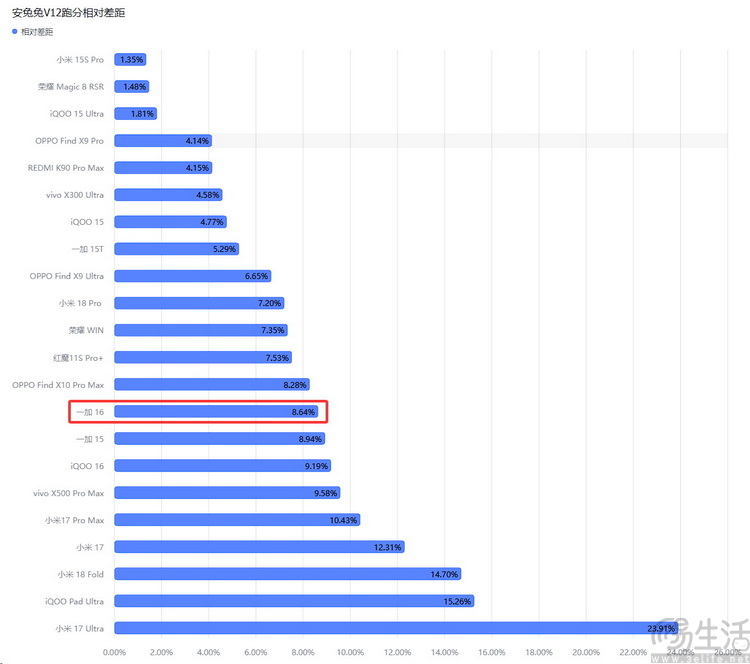The image size is (750, 664).
Task: Click the 4.14% value label
Action: [197, 141]
